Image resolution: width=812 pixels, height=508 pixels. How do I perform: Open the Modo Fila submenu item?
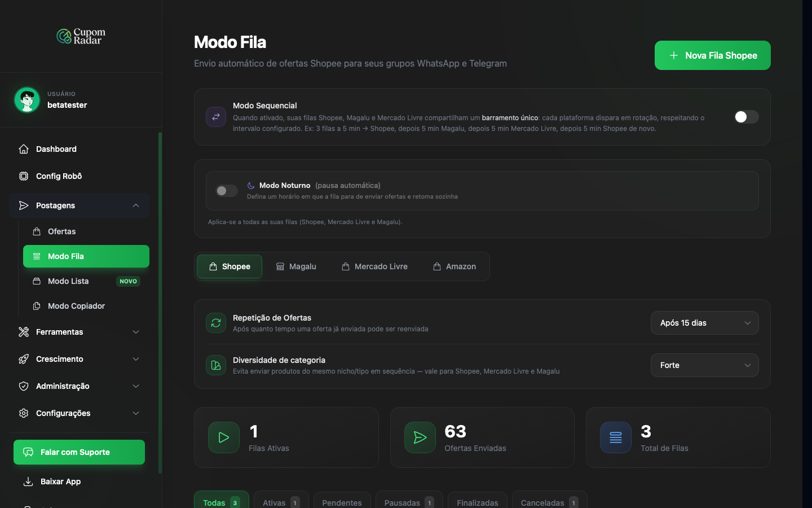pyautogui.click(x=86, y=256)
